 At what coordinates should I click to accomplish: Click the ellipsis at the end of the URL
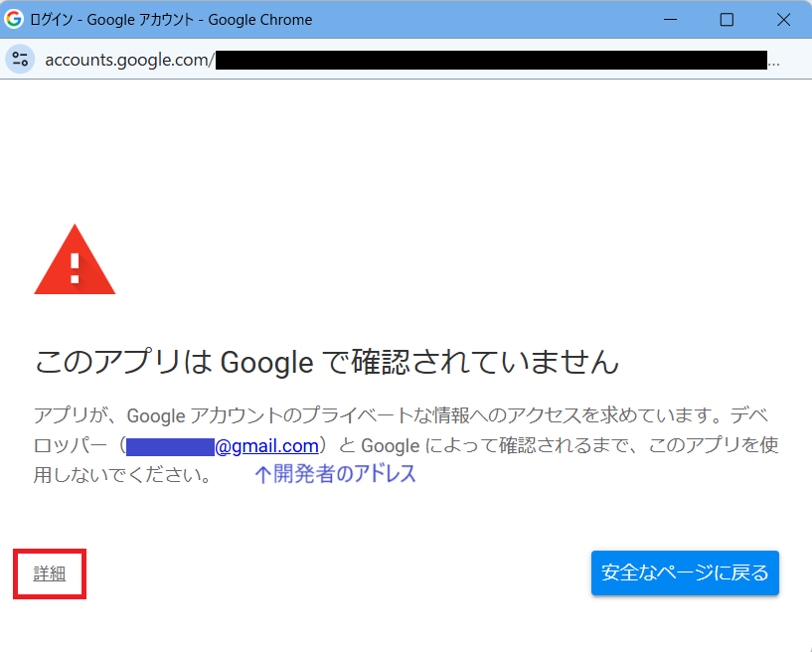tap(774, 61)
